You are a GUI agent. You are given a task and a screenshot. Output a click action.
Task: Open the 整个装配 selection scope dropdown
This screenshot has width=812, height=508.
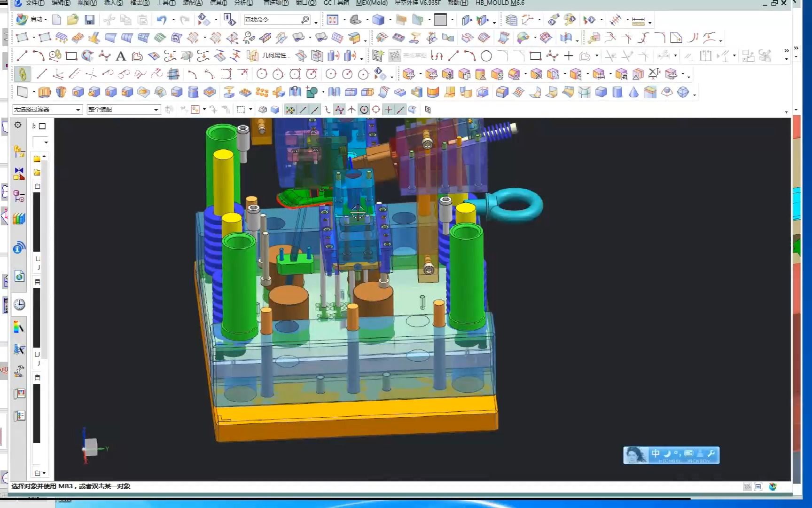(x=124, y=109)
